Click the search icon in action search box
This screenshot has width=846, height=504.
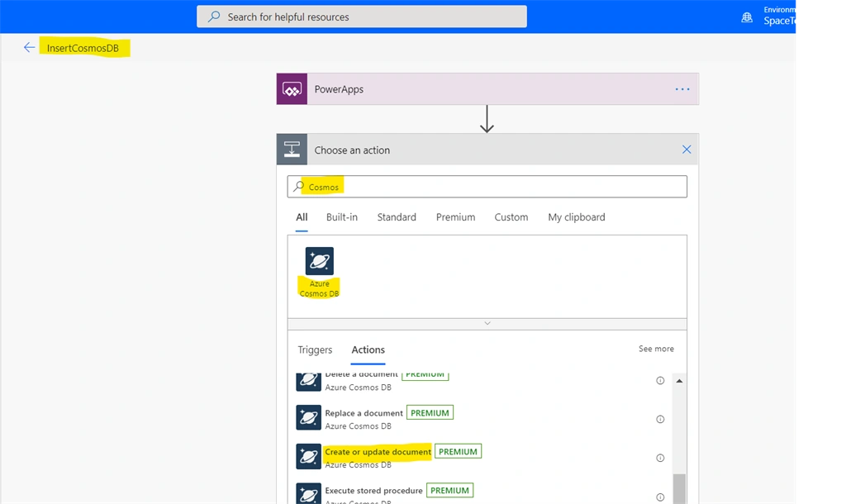tap(298, 187)
